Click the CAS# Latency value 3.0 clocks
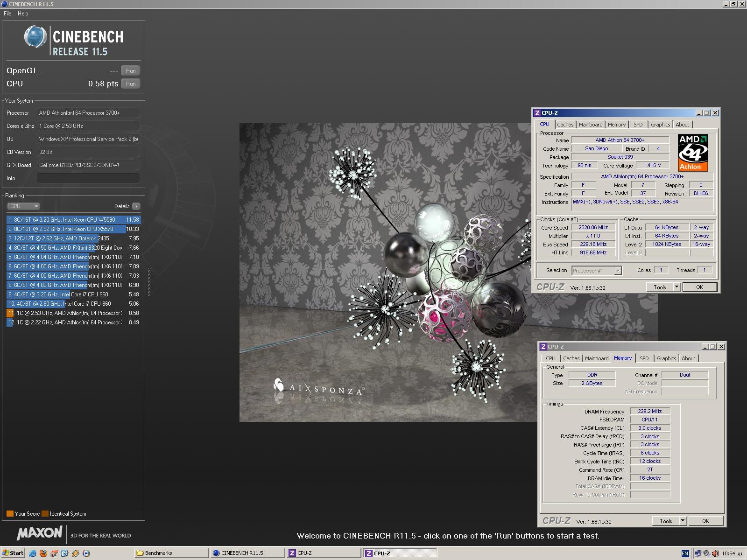Viewport: 747px width, 560px height. tap(650, 428)
